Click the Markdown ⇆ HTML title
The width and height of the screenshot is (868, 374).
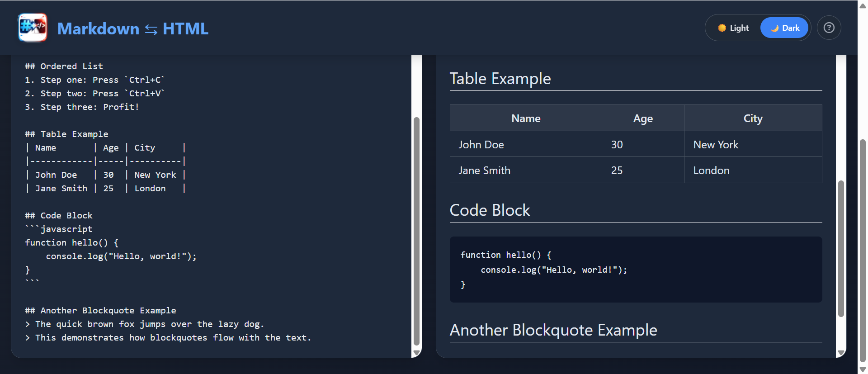tap(133, 28)
